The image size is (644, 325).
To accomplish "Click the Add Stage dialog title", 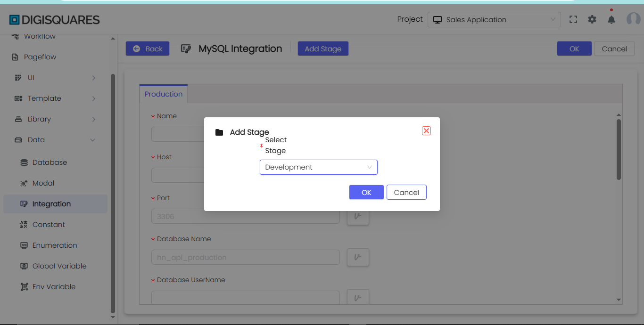I will point(249,132).
